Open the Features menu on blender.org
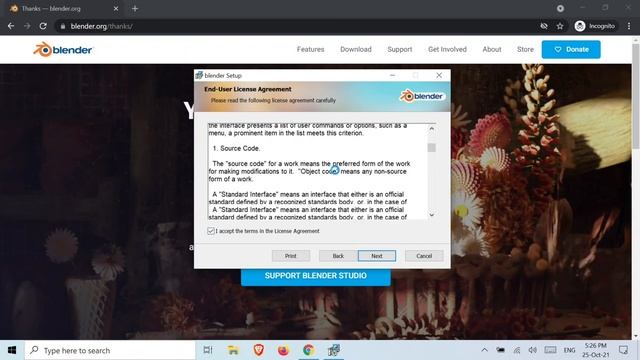The width and height of the screenshot is (640, 360). pos(311,49)
